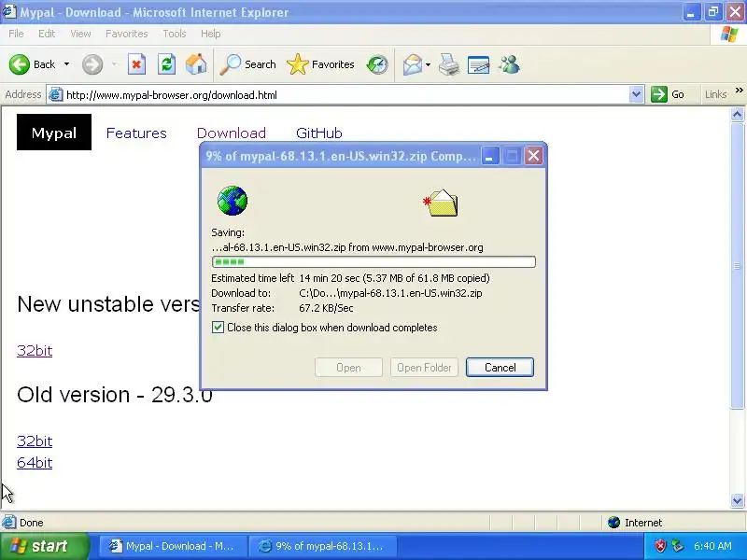
Task: Click the Windows flag logo throbber
Action: pyautogui.click(x=729, y=34)
